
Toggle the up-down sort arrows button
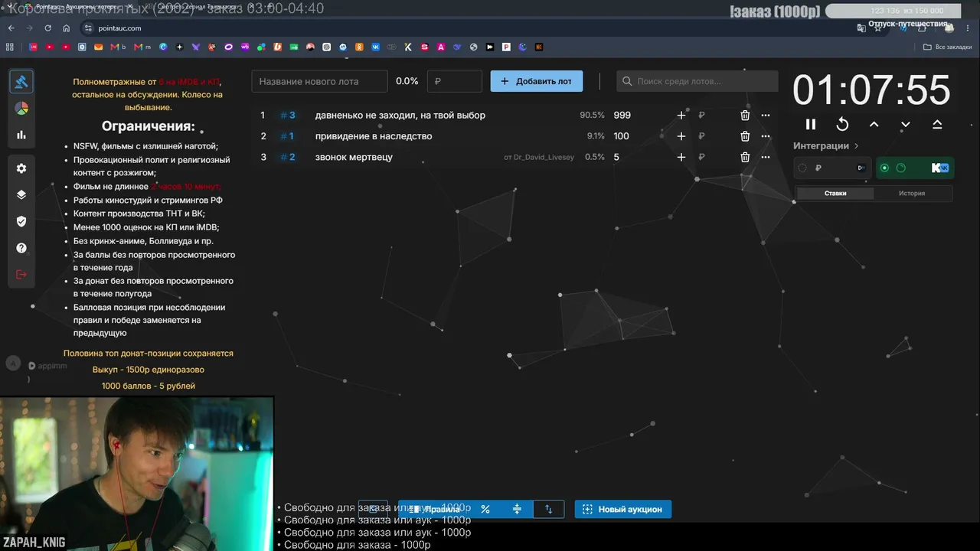548,509
